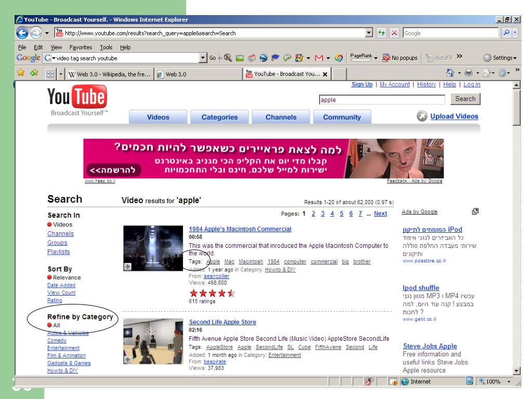Select the Relevance sort radio option
Screen dimensions: 532x399
[x=49, y=277]
